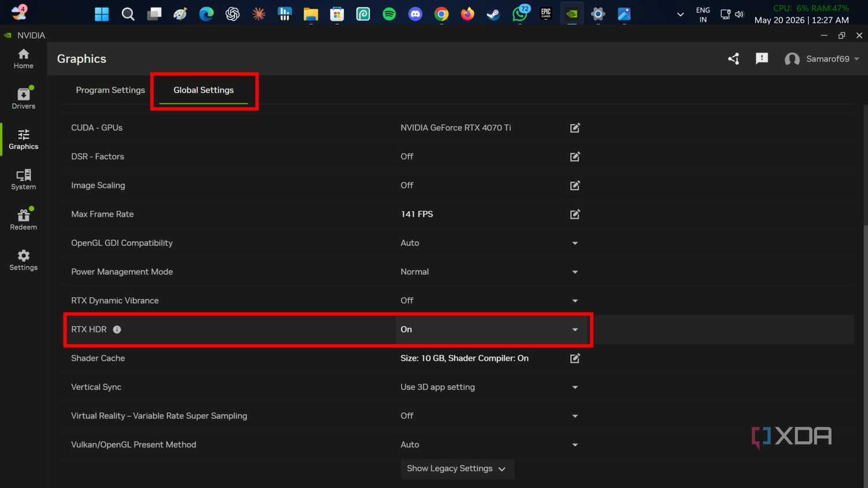Click the share icon in header
Screen dimensions: 868x488
coord(734,58)
